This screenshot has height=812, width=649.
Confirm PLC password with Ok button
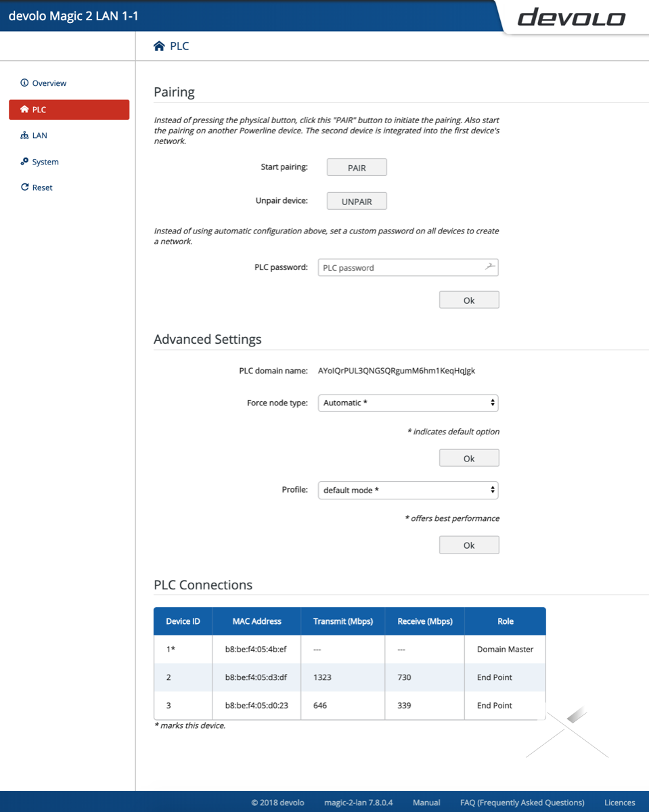pos(469,300)
